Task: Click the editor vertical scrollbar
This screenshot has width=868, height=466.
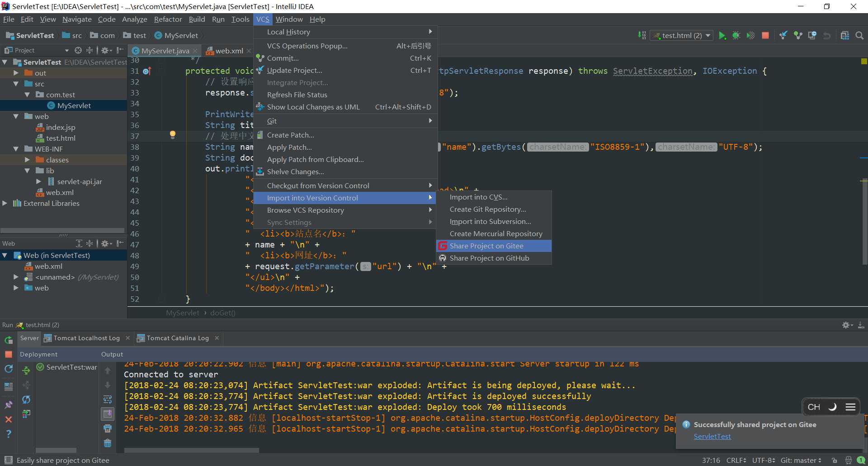Action: coord(864,222)
